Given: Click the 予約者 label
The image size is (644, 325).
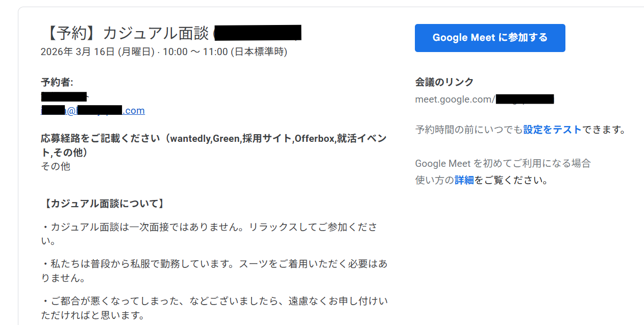Looking at the screenshot, I should [x=57, y=82].
